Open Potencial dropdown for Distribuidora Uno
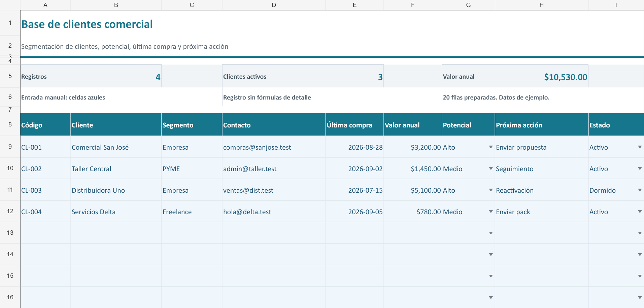Screen dimensions: 644x308 click(491, 190)
